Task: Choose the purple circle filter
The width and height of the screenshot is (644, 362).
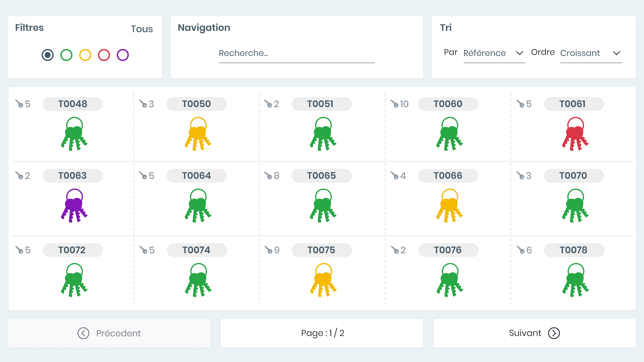Action: point(123,55)
